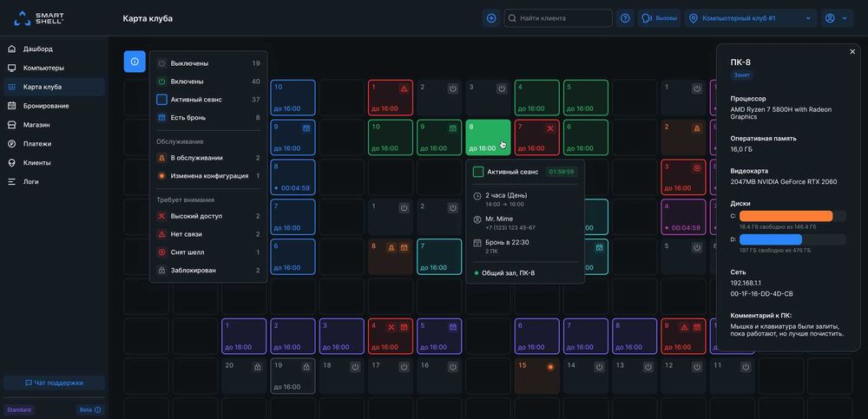Click the plus add button in header

491,18
